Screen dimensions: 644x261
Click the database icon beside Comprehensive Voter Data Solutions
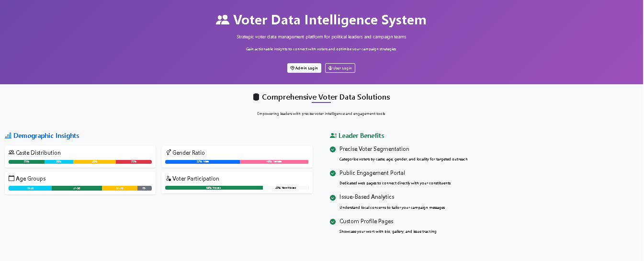256,97
